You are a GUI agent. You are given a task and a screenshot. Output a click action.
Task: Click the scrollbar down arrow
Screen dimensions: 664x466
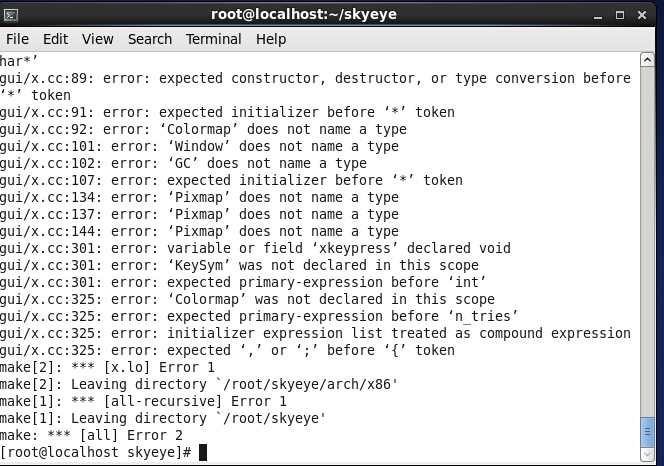click(647, 455)
